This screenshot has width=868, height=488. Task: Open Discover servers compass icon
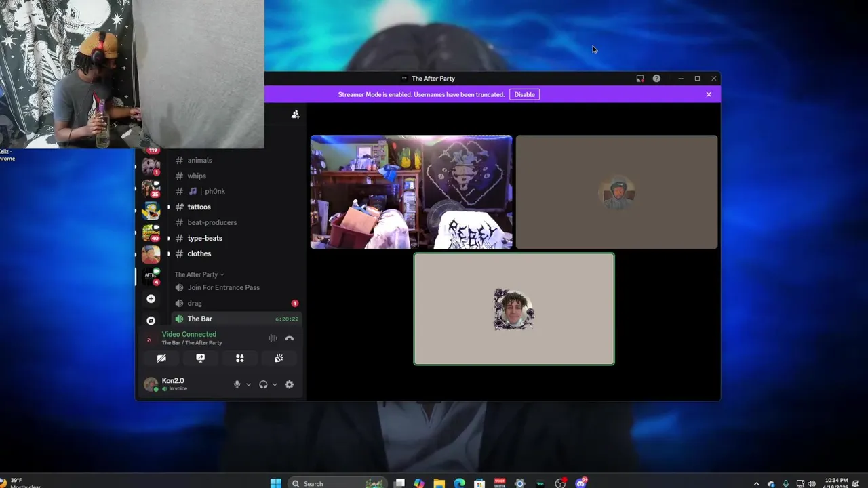[x=151, y=321]
